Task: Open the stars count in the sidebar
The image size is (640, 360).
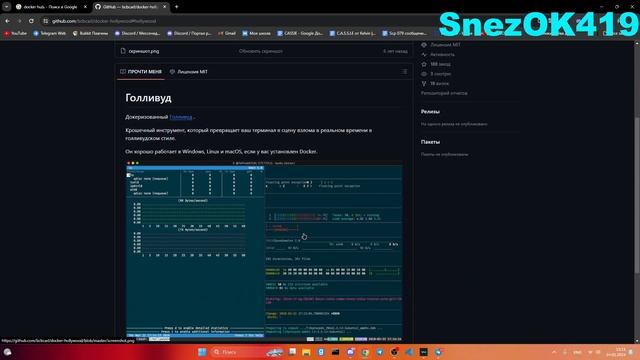Action: click(x=436, y=64)
